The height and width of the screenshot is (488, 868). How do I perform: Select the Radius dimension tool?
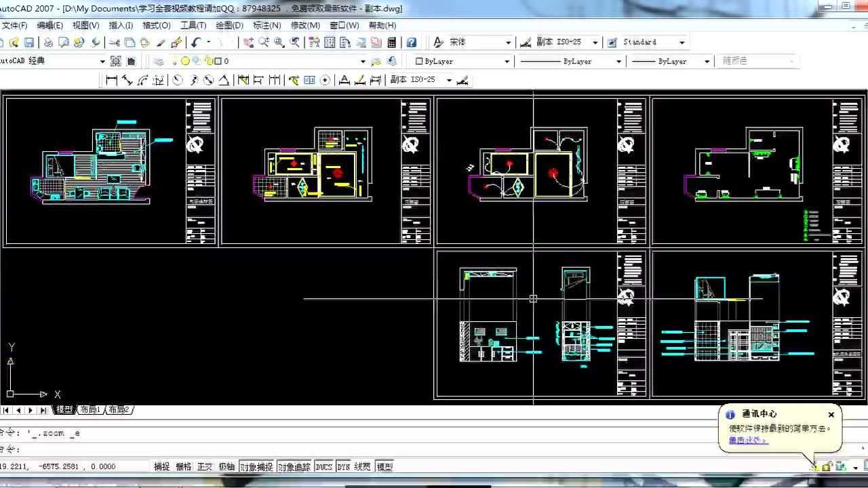click(177, 80)
